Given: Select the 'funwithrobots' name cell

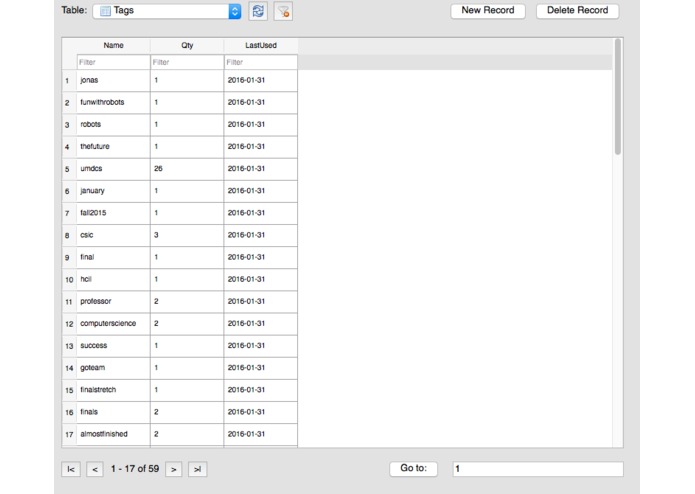Looking at the screenshot, I should pyautogui.click(x=113, y=102).
